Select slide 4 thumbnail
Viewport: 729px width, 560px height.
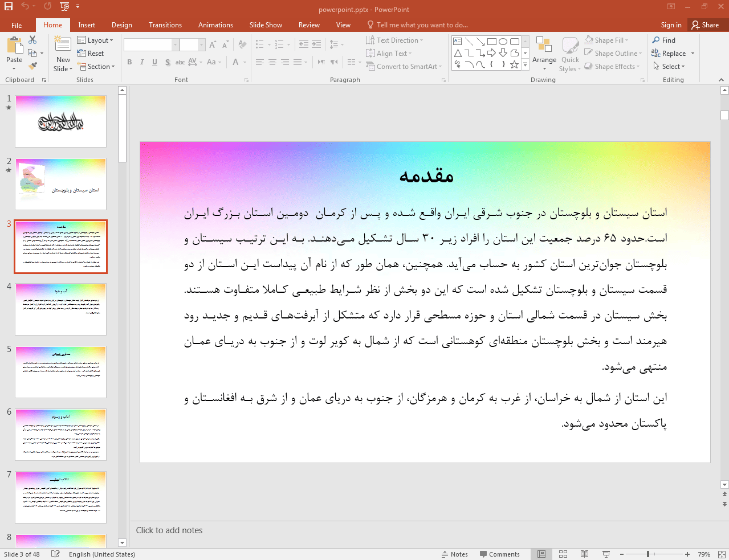tap(61, 309)
